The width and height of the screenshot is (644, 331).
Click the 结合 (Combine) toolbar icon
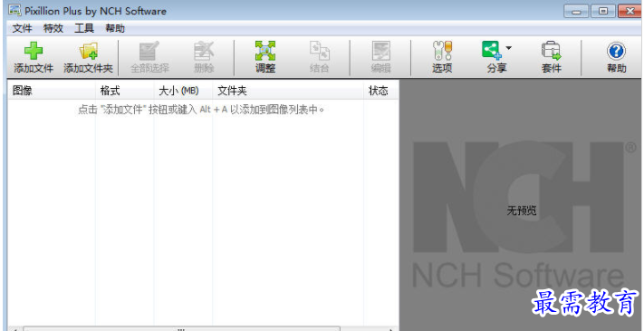[x=319, y=52]
